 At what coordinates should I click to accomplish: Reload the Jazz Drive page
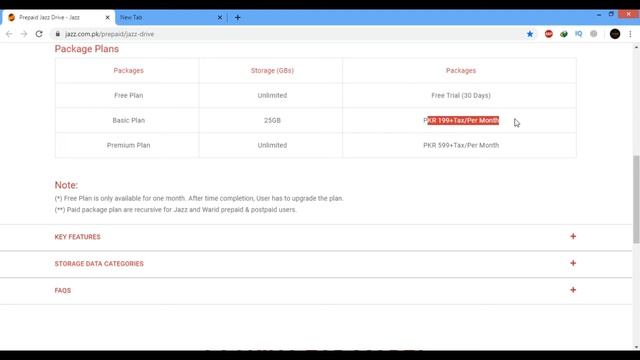point(39,34)
